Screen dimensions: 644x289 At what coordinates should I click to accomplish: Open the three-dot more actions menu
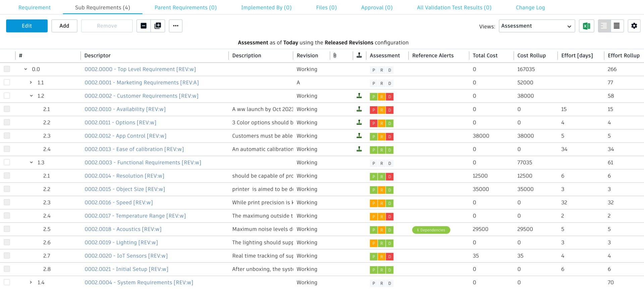click(x=175, y=26)
